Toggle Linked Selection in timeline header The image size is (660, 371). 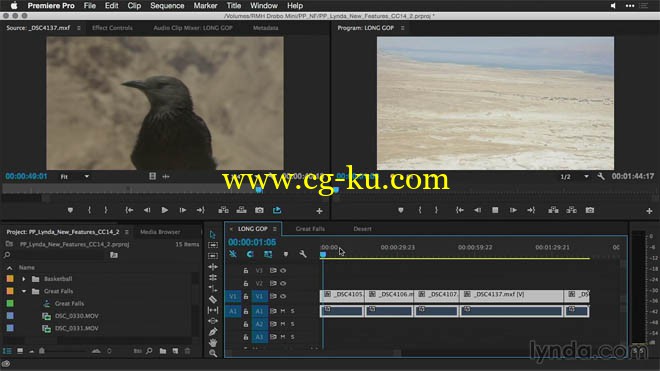268,254
